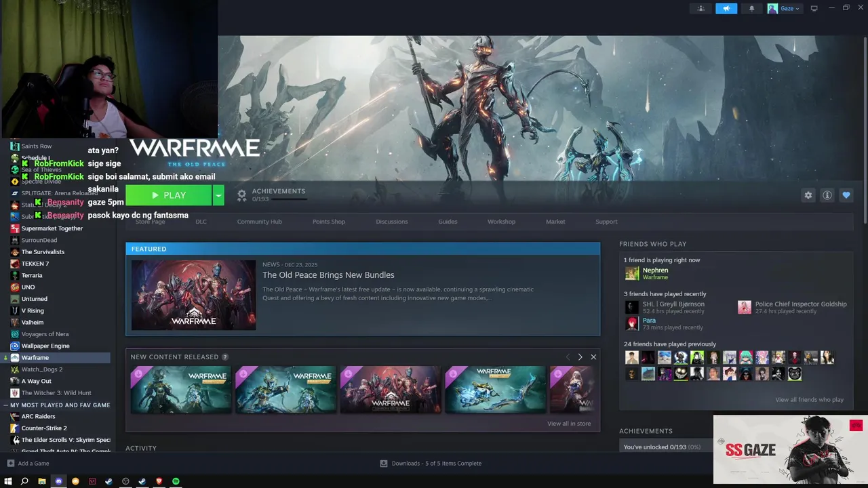Click the library page vertical scrollbar
The image size is (868, 488).
coord(865,129)
